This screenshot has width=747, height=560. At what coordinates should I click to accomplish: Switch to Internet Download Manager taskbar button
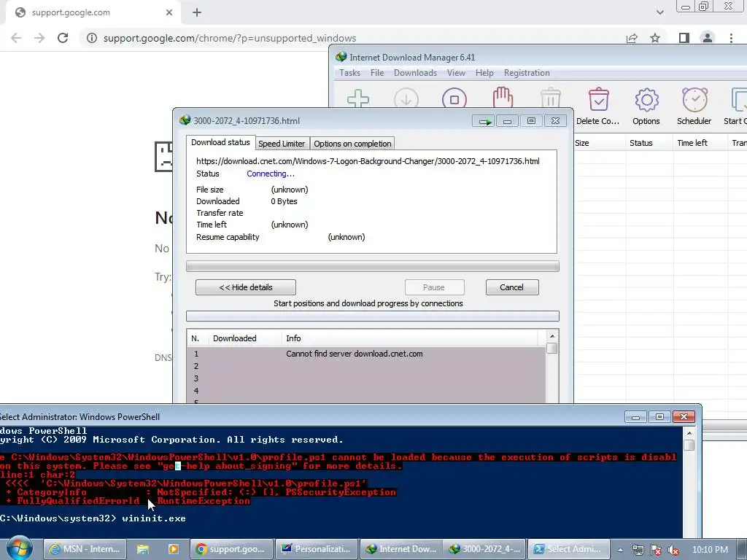401,549
